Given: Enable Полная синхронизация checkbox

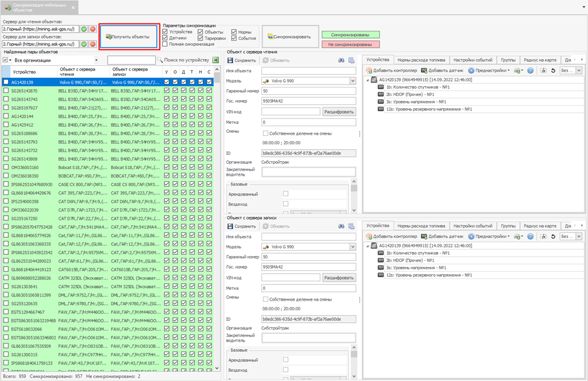Looking at the screenshot, I should coord(165,45).
